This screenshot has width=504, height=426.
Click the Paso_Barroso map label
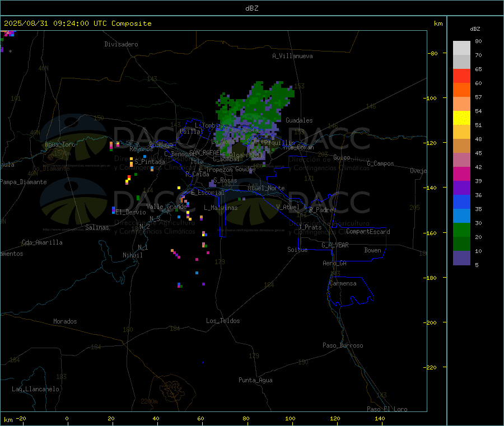pos(343,345)
